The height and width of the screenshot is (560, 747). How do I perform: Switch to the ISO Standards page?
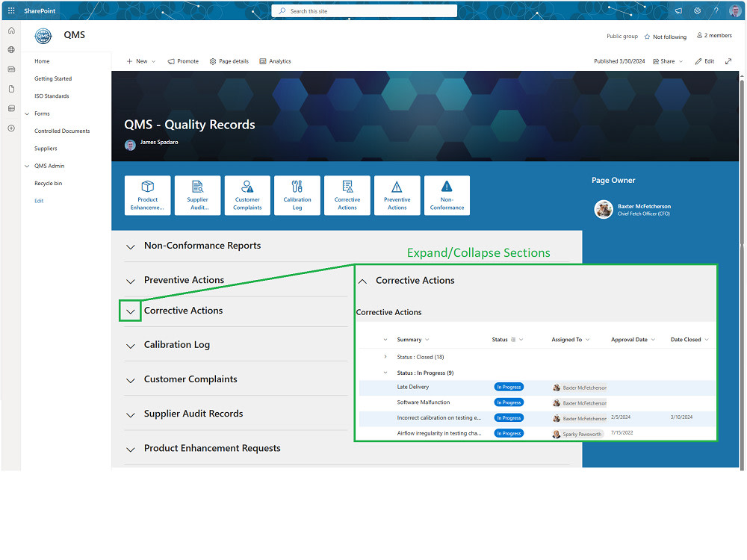[x=52, y=96]
